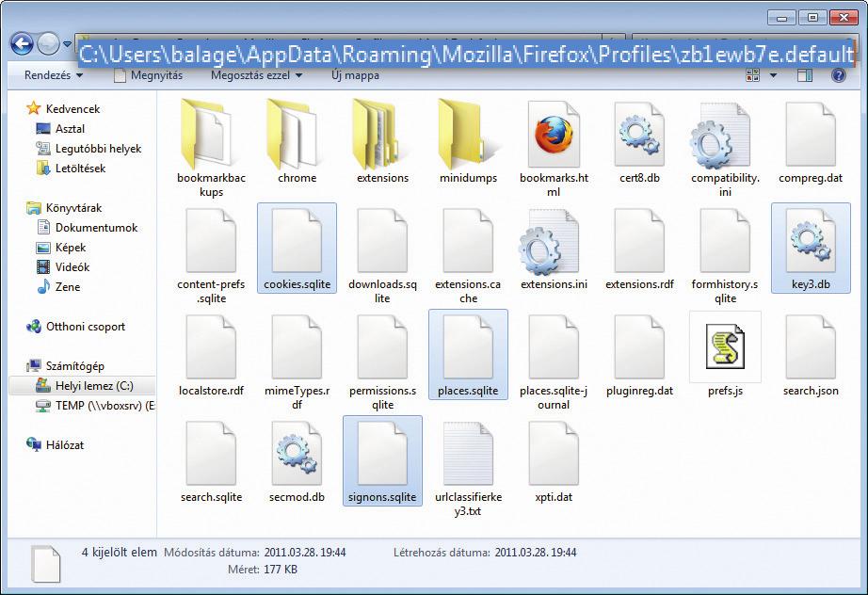Create folder with Új mappa
Image resolution: width=868 pixels, height=595 pixels.
(x=356, y=75)
